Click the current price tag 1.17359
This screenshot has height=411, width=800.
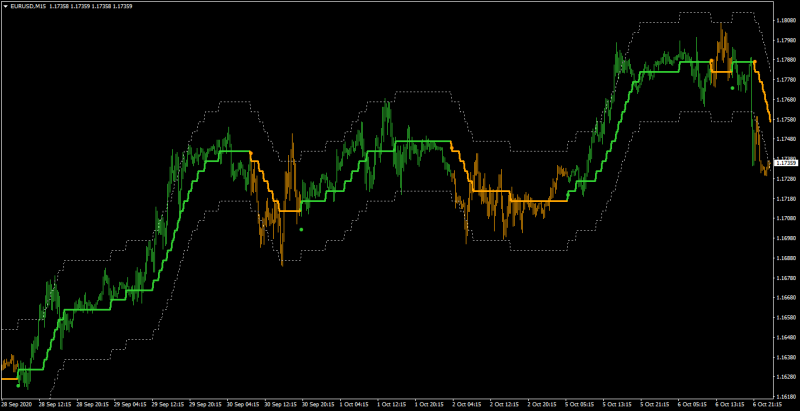click(x=786, y=163)
